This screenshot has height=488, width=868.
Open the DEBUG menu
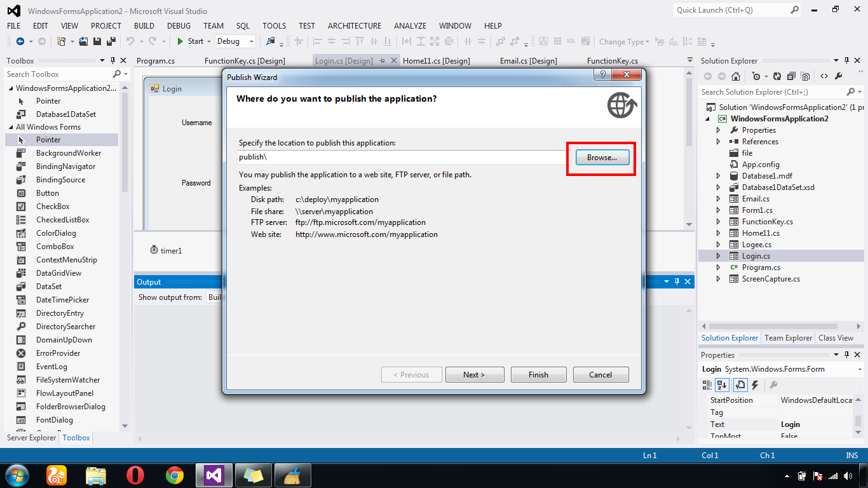pos(179,26)
